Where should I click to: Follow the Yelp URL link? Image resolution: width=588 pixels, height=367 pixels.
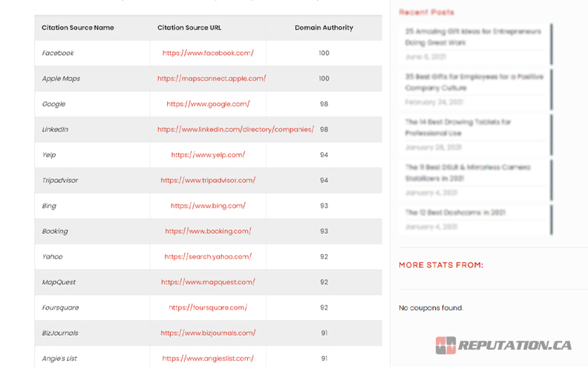tap(208, 155)
